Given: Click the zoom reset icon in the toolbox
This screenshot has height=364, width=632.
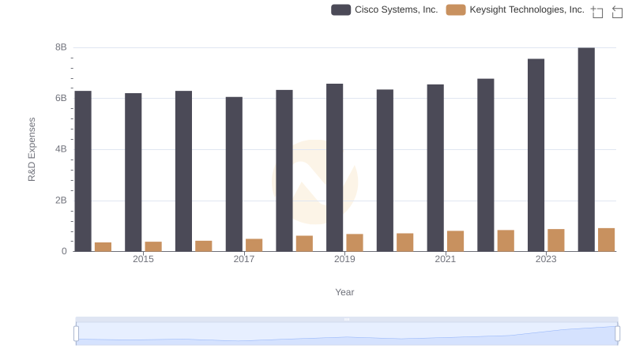Looking at the screenshot, I should point(617,12).
